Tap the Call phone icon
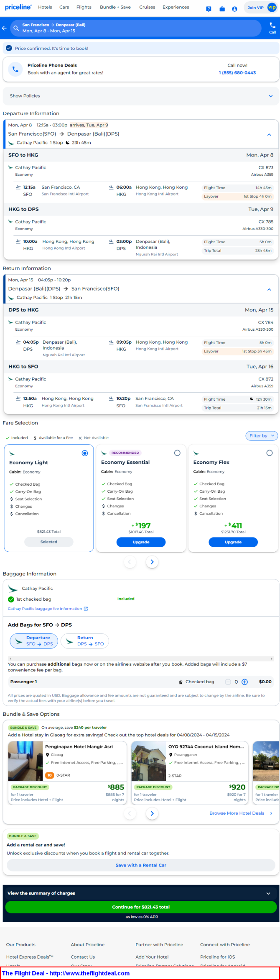Viewport: 280px width, 980px height. [272, 26]
